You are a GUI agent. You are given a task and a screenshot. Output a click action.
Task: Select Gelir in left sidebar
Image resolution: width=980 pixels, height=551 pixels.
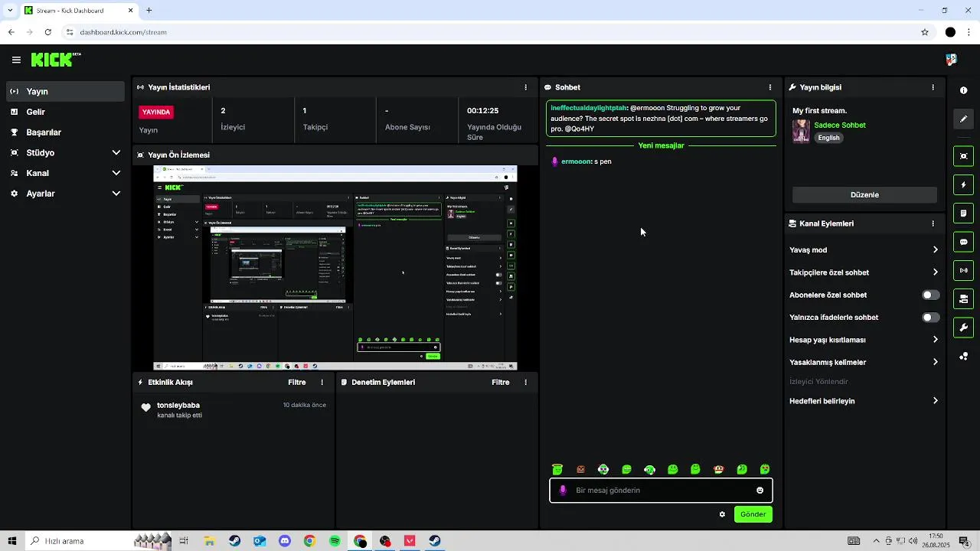pyautogui.click(x=65, y=112)
